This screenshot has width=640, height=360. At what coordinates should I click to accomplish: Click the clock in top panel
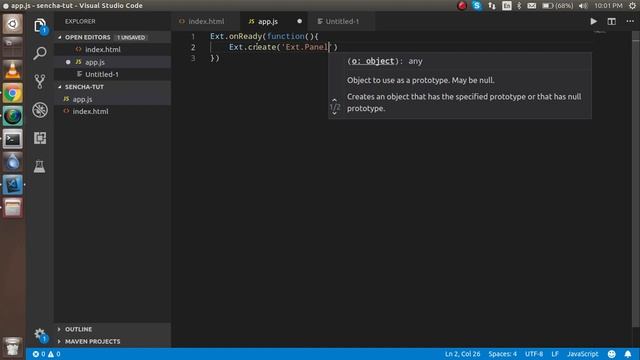click(608, 6)
